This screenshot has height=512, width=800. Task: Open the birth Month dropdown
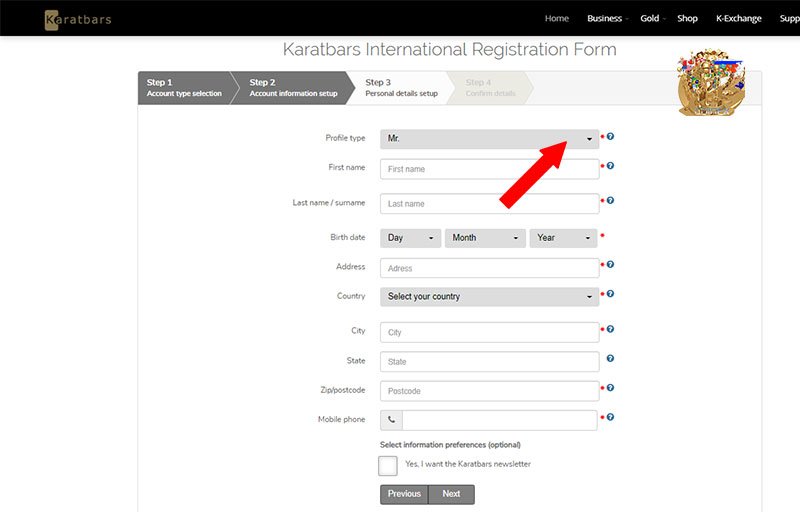(x=485, y=238)
